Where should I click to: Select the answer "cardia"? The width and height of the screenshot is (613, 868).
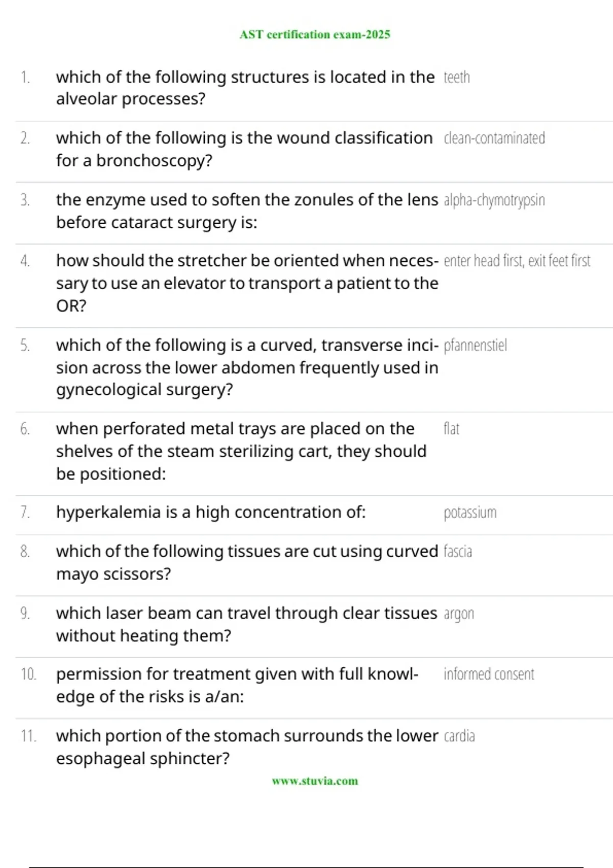click(x=459, y=736)
